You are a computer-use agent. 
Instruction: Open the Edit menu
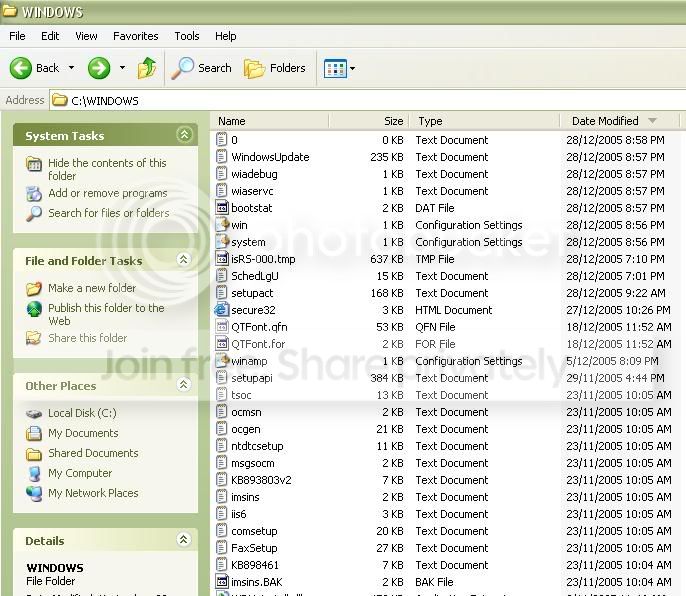point(50,36)
